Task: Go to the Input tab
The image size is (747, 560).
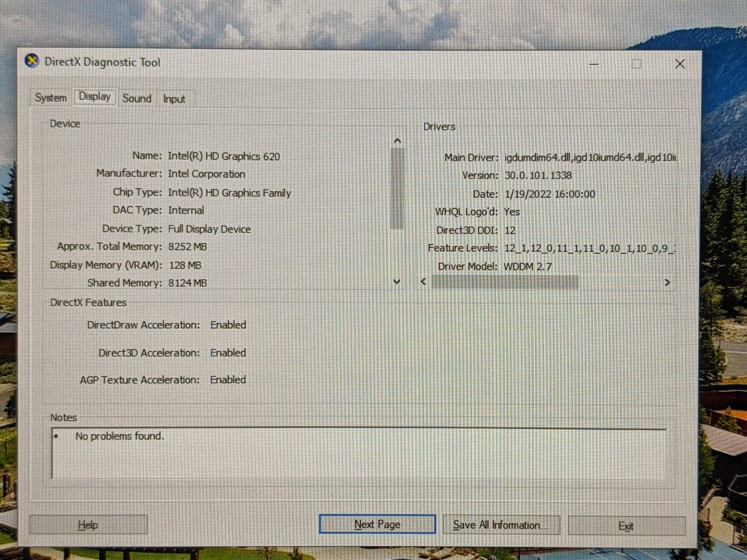Action: coord(174,99)
